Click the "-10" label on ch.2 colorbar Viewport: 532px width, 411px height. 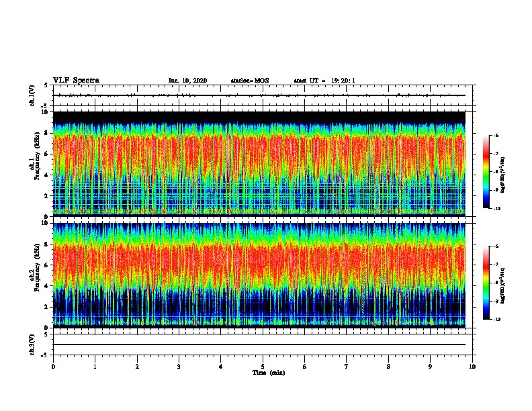pos(496,320)
